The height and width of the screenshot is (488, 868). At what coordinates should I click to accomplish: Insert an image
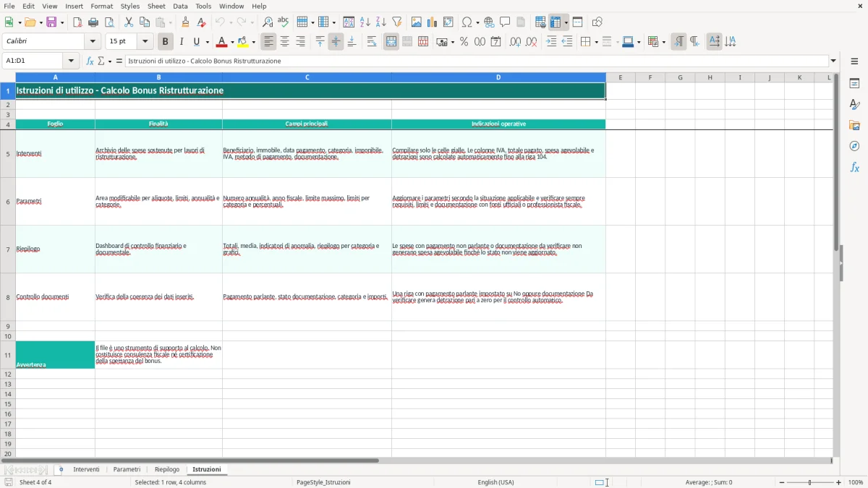417,22
